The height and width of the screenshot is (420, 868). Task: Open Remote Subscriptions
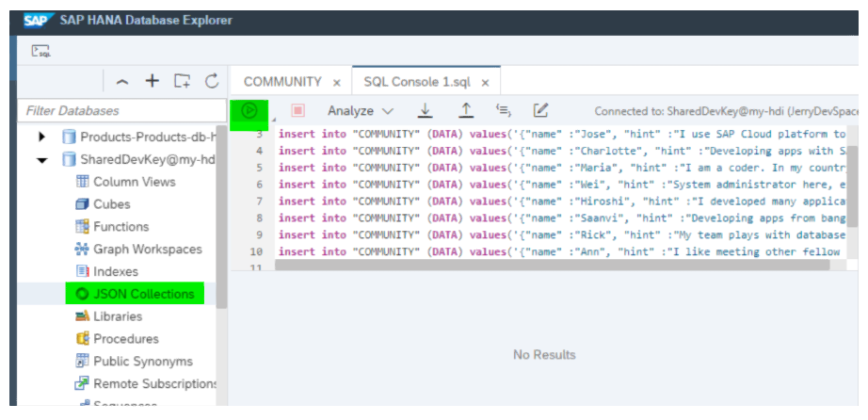click(x=155, y=383)
